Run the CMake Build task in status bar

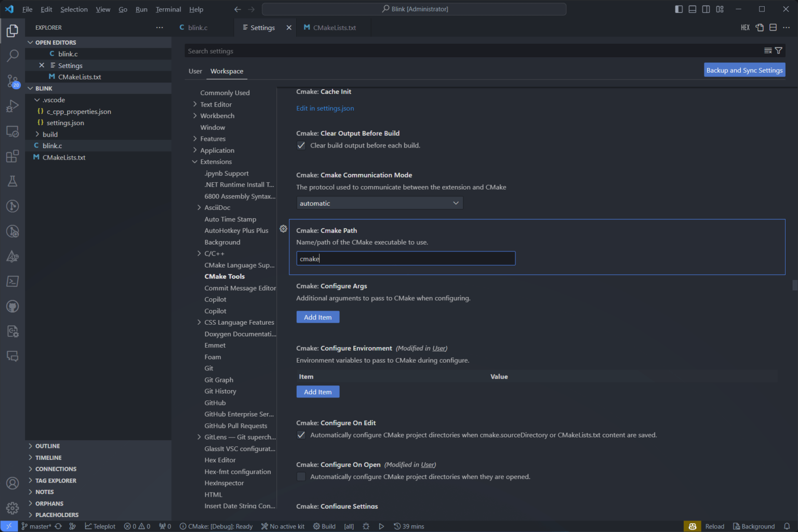[x=324, y=526]
